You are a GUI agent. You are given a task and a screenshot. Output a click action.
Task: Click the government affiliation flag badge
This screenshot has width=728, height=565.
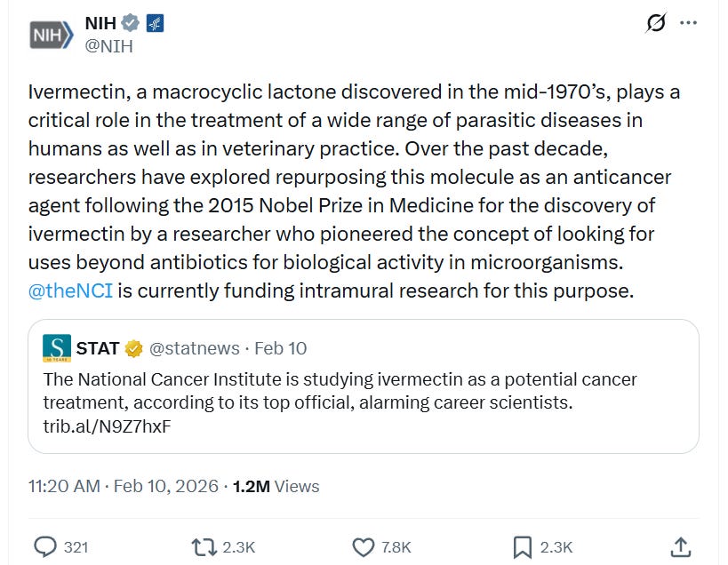tap(154, 23)
